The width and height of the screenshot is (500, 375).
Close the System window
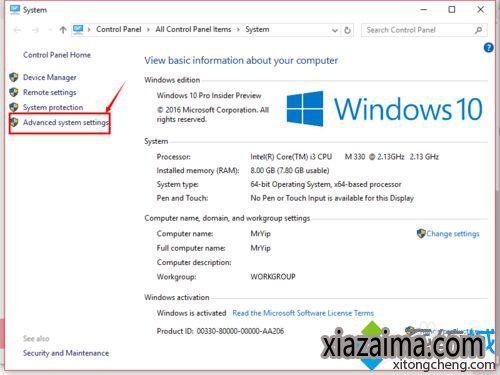point(480,10)
